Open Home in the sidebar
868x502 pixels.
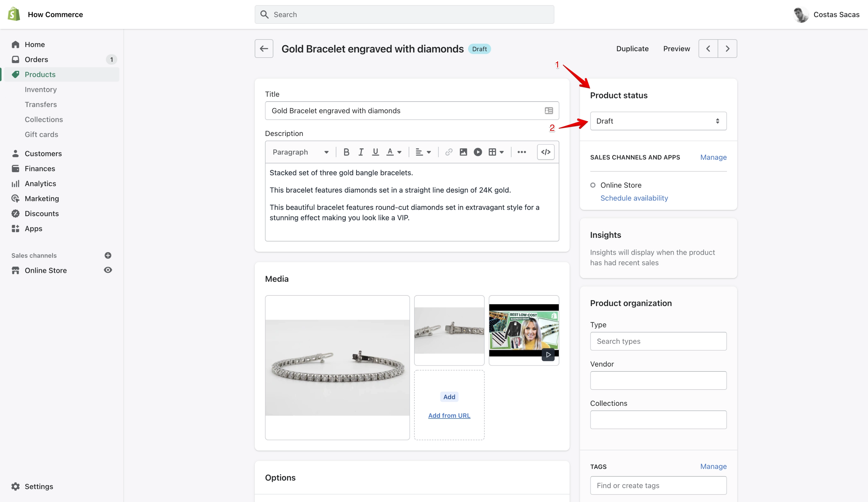coord(34,44)
